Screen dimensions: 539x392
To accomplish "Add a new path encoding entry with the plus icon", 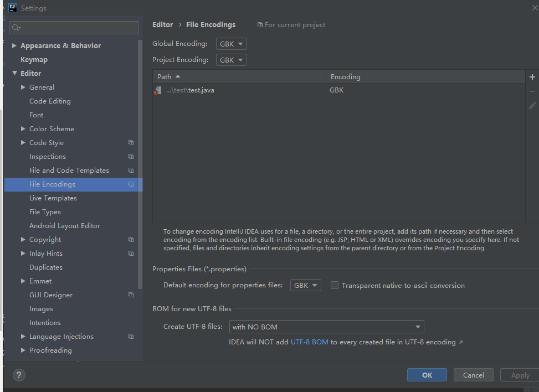I will [531, 76].
